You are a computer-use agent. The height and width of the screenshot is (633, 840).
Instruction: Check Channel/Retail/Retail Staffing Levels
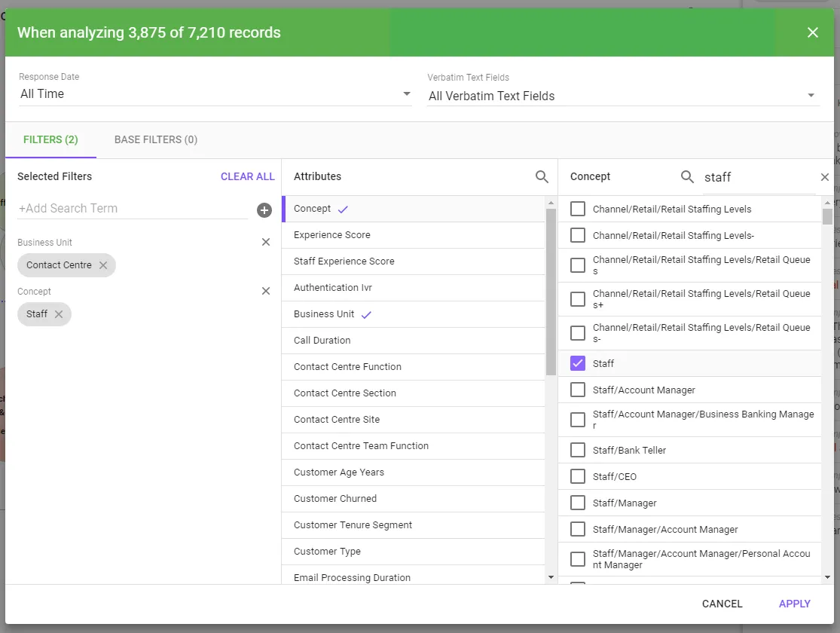(x=578, y=209)
